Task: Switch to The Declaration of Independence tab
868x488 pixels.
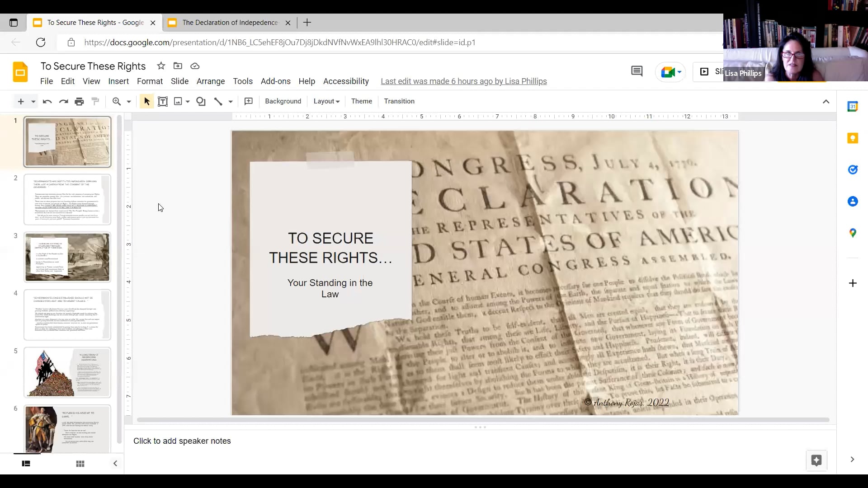Action: [x=230, y=23]
